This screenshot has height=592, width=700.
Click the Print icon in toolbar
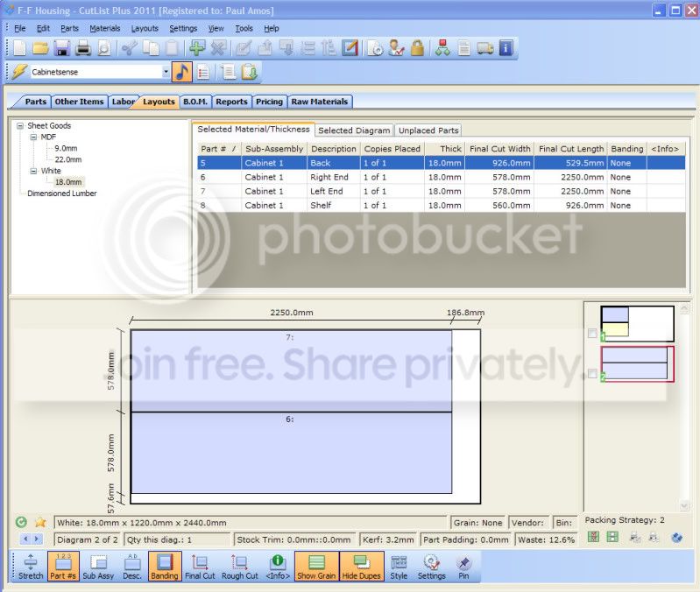[82, 48]
